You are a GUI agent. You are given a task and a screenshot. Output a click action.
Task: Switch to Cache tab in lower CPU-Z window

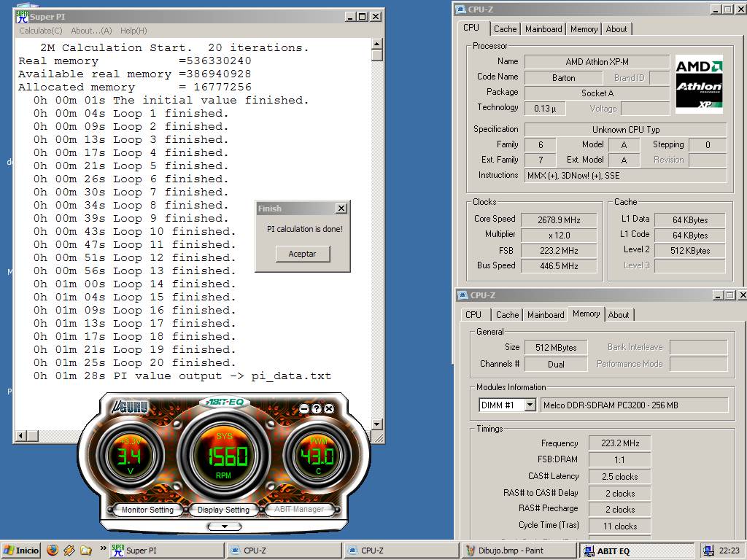(507, 315)
